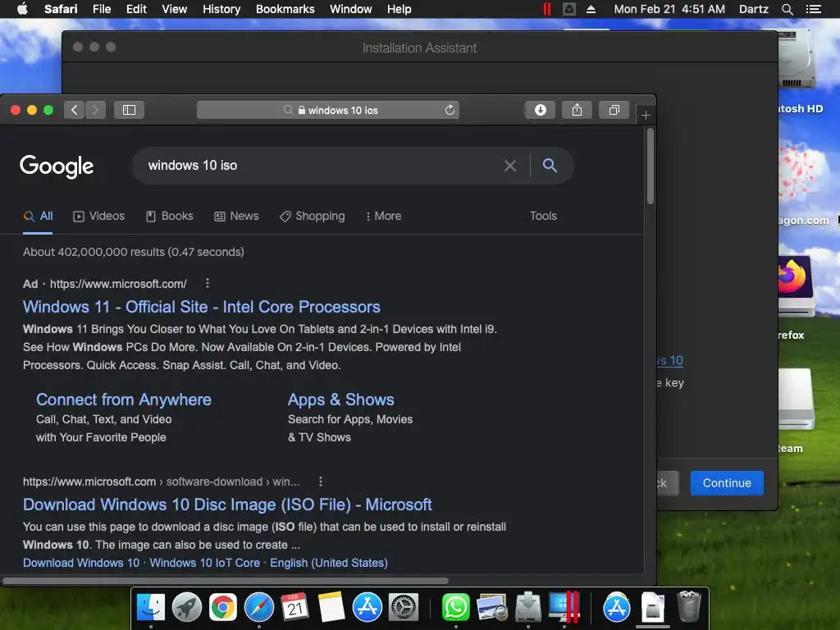Open Finder from the Dock

point(151,607)
